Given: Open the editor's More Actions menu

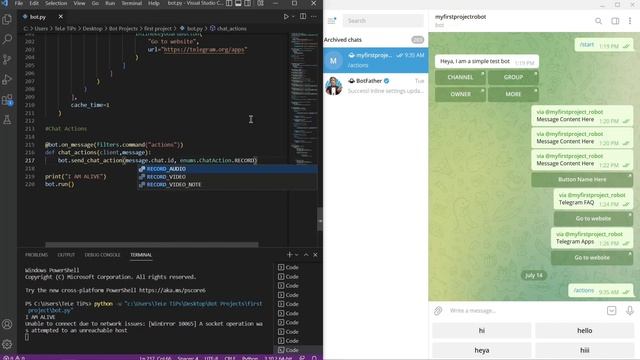Looking at the screenshot, I should 313,16.
